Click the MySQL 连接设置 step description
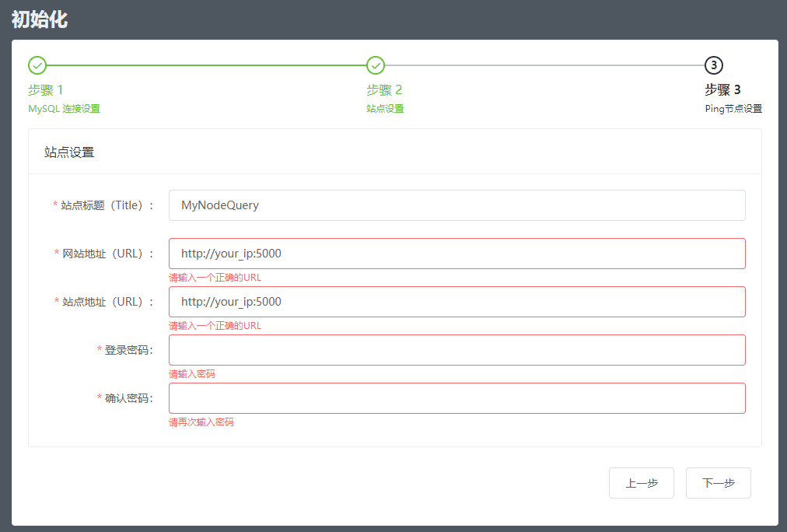The width and height of the screenshot is (787, 532). coord(64,109)
